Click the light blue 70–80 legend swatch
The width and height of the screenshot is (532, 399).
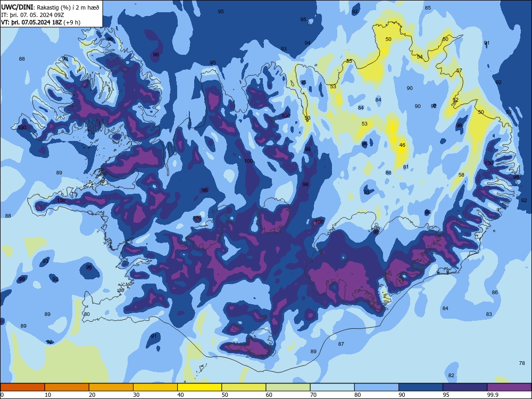[x=332, y=387]
